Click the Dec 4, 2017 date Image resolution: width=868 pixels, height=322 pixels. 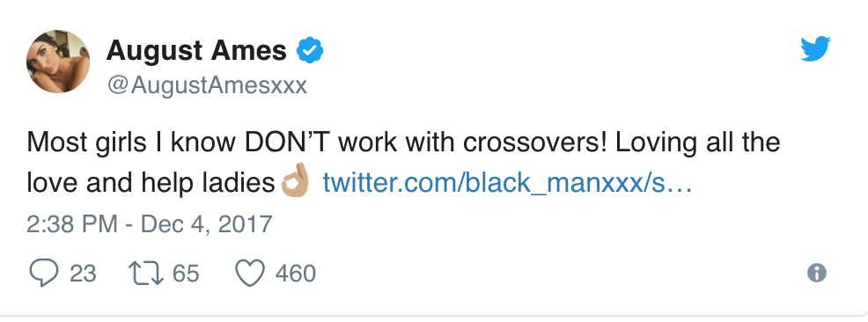pyautogui.click(x=207, y=224)
